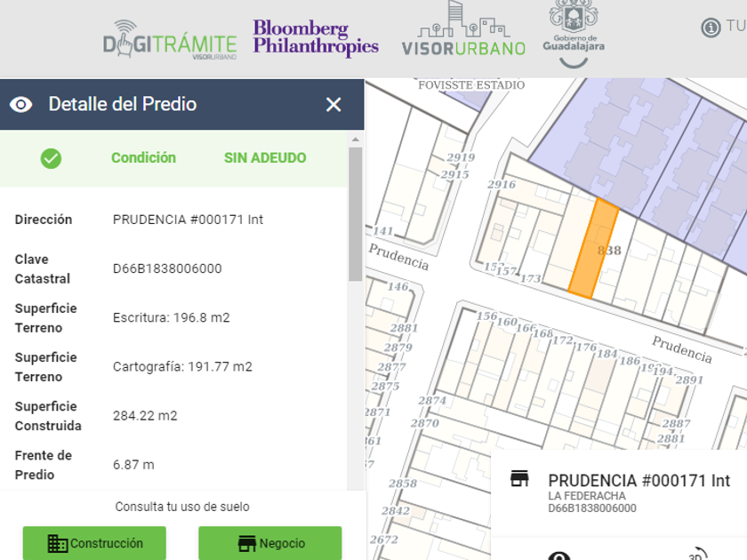
Task: Open the info icon in header
Action: point(711,28)
